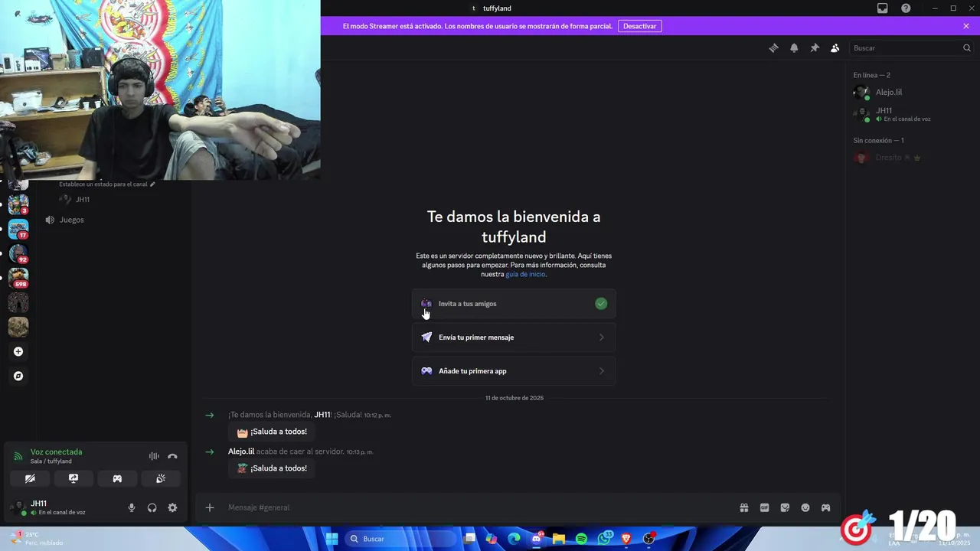Viewport: 980px width, 551px height.
Task: Start sharing your screen in voice panel
Action: pyautogui.click(x=73, y=478)
